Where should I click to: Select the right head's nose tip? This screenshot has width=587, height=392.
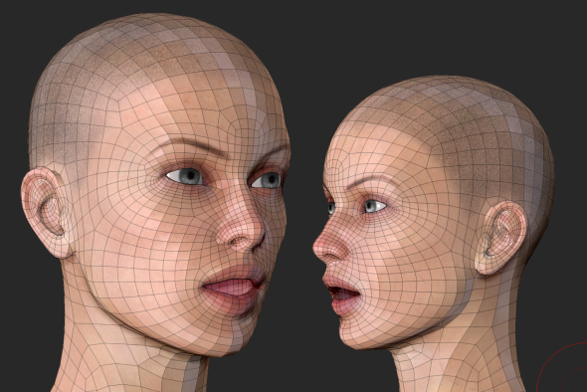coord(325,248)
